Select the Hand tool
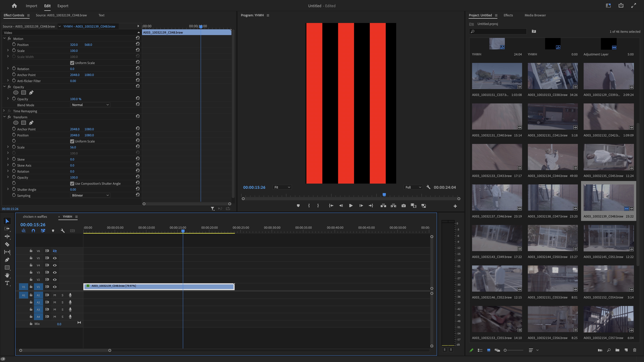 pos(7,275)
